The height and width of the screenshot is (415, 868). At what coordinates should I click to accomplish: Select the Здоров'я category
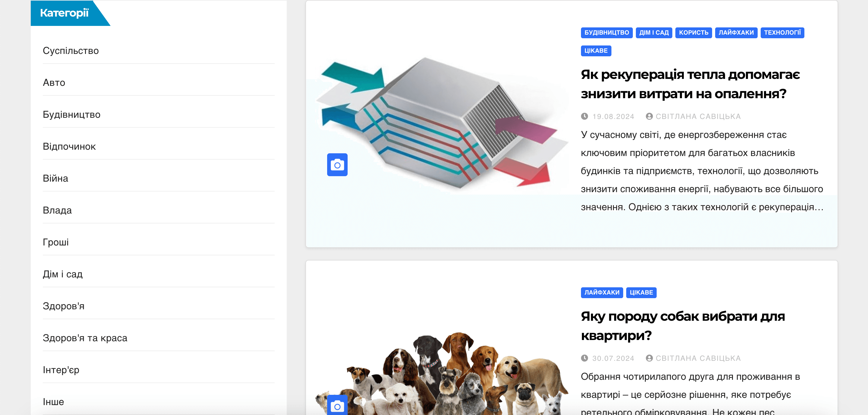(63, 306)
